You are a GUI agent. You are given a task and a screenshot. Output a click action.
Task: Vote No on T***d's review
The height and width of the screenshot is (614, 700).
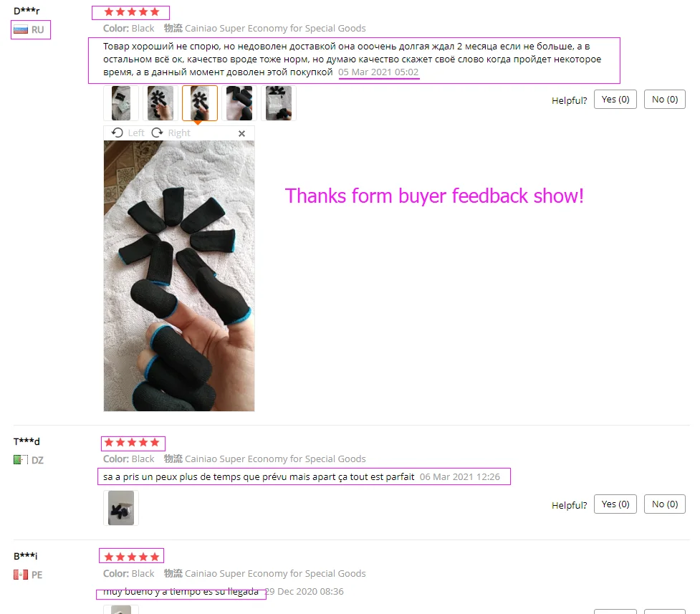(x=665, y=504)
